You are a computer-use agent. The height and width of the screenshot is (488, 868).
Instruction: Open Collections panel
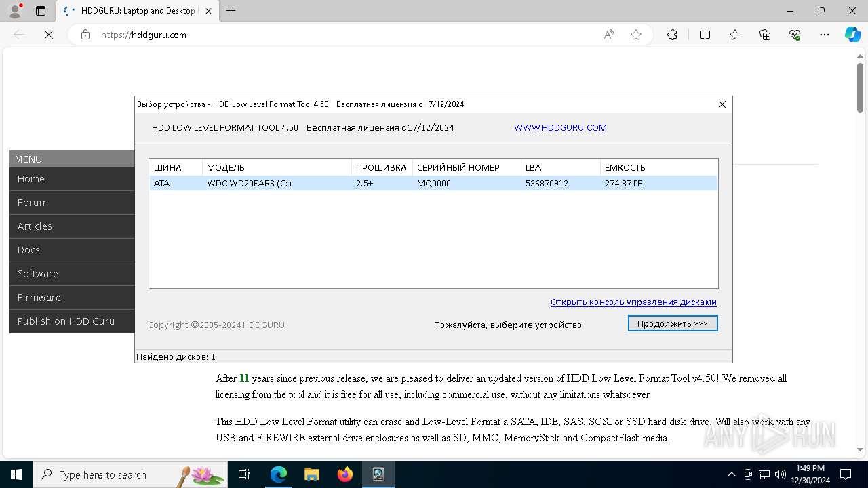[x=765, y=35]
